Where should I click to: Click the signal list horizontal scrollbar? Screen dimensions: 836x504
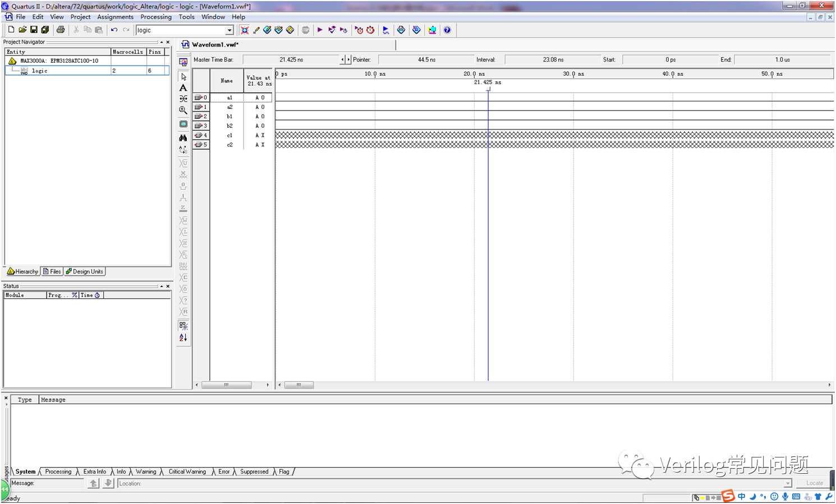pyautogui.click(x=227, y=385)
